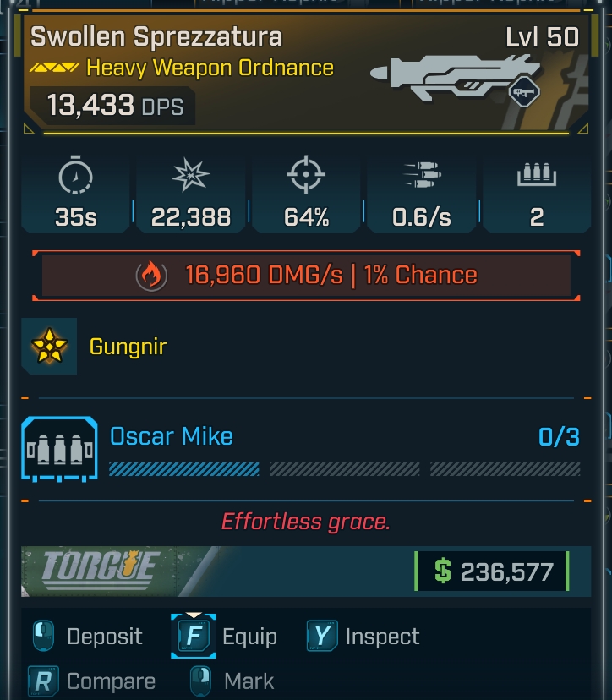This screenshot has width=612, height=700.
Task: Click the Swollen Sprezzatura weapon title
Action: point(156,37)
